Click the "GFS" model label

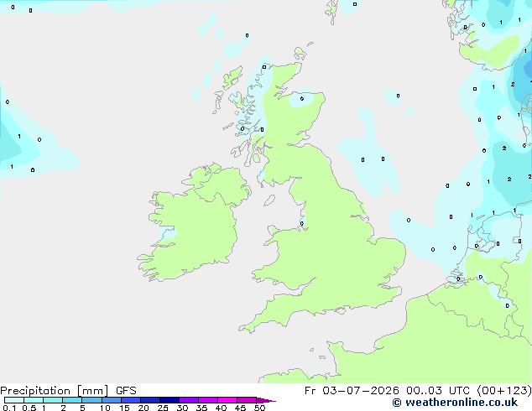click(126, 391)
